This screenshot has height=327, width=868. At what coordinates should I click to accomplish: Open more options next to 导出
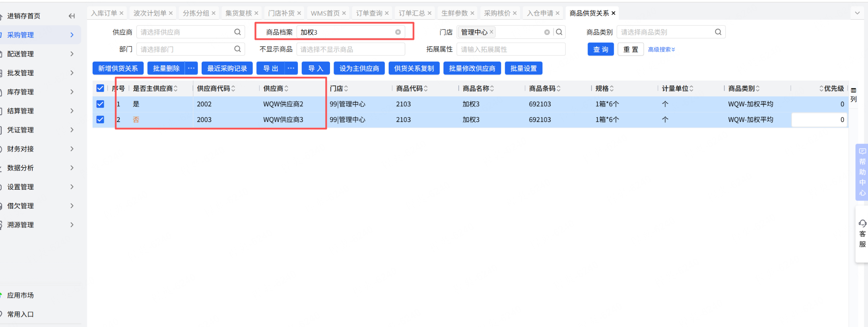coord(291,68)
